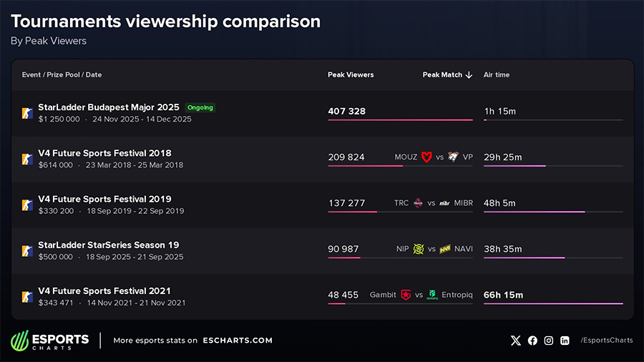This screenshot has width=644, height=362.
Task: Click the Gambit team logo
Action: [406, 295]
